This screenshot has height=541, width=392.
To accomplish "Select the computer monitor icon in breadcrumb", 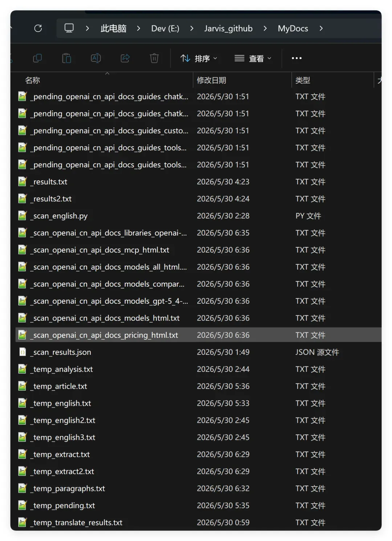I will tap(69, 28).
